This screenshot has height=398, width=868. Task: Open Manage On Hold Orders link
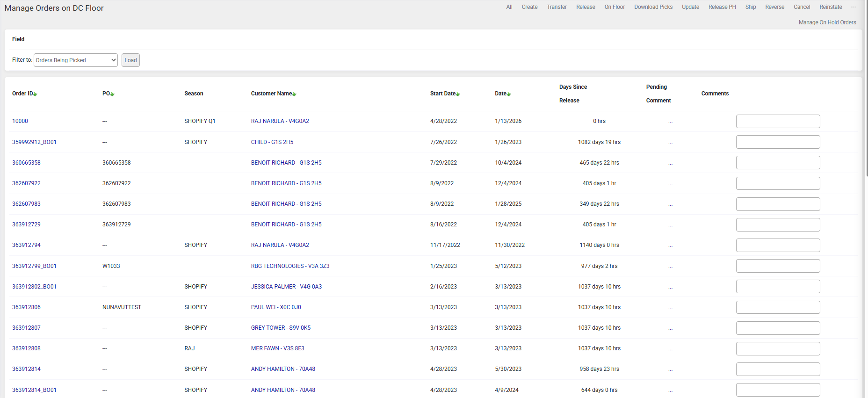(827, 22)
